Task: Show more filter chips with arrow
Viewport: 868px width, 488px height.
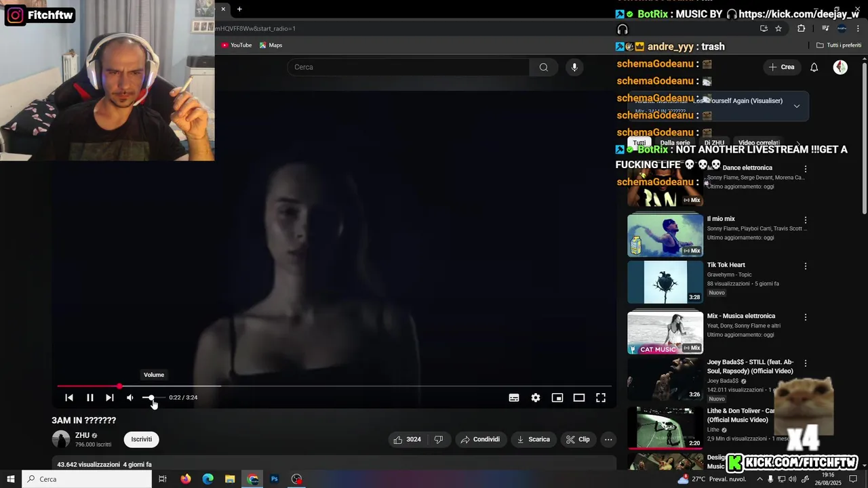Action: pyautogui.click(x=798, y=143)
